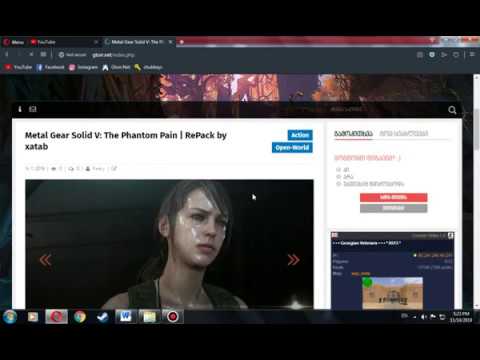
Task: Close the YouTube browser tab
Action: point(96,42)
